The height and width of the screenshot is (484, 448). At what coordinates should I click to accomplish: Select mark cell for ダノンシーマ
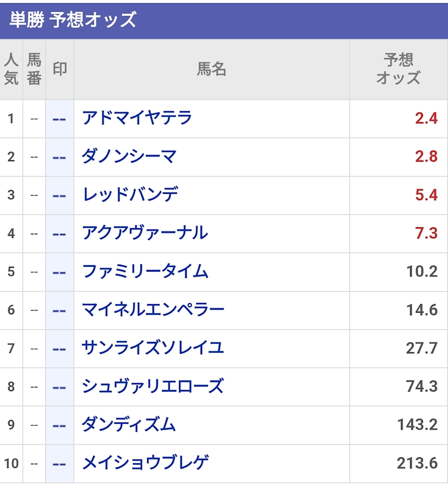click(x=60, y=157)
